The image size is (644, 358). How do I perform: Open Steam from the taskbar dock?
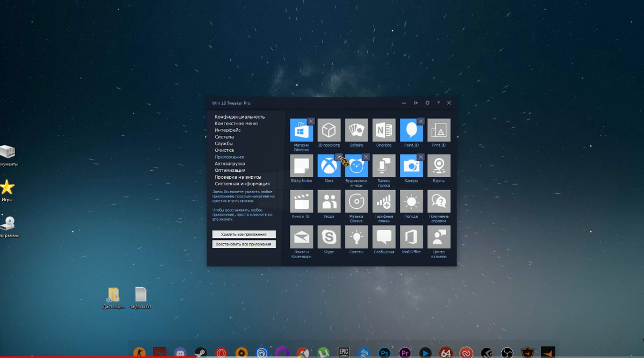point(200,353)
